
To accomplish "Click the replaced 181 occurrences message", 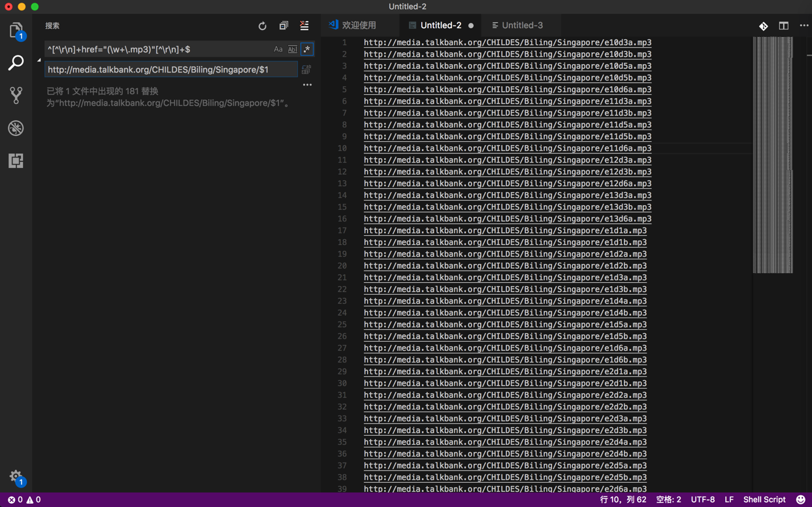I will (169, 97).
